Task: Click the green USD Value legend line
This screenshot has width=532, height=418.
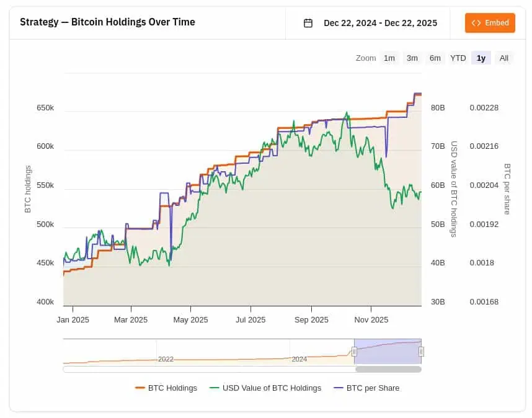Action: tap(215, 388)
